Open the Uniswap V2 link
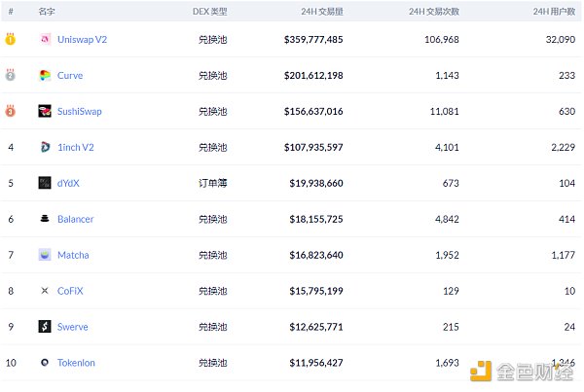Image resolution: width=584 pixels, height=392 pixels. 82,40
